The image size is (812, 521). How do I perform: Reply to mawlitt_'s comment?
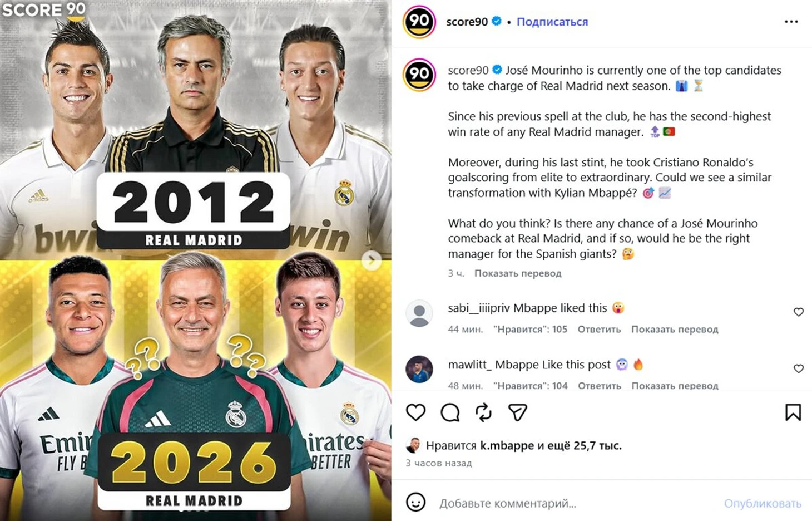pyautogui.click(x=599, y=386)
